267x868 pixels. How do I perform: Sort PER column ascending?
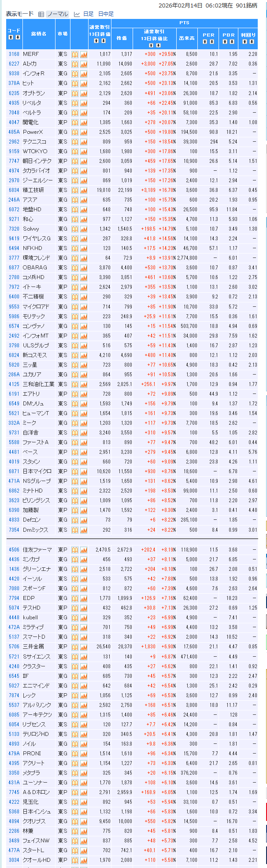tap(205, 42)
